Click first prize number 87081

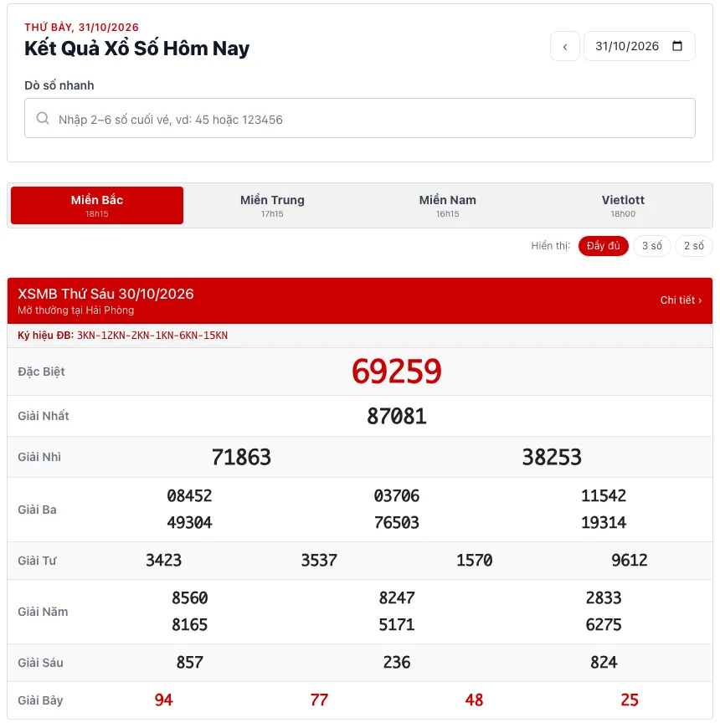397,416
